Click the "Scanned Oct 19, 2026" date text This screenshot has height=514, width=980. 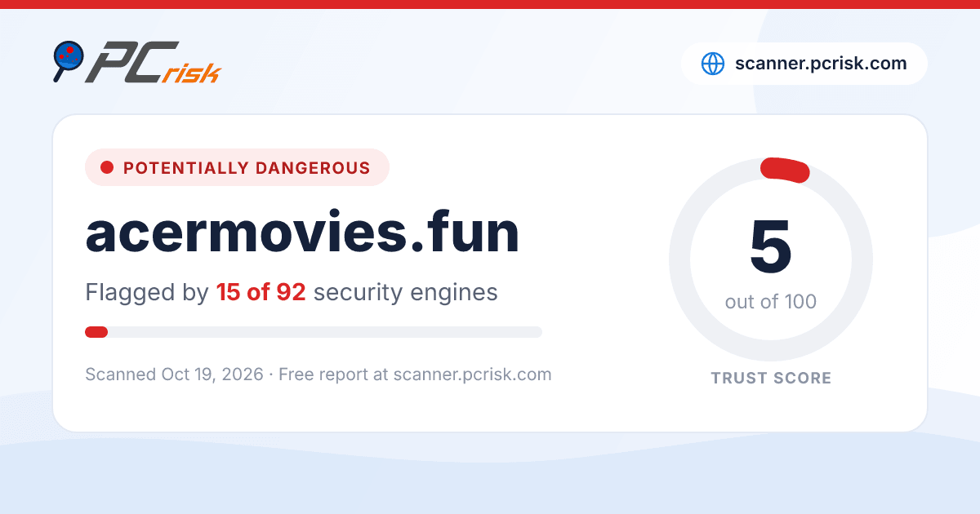[x=174, y=374]
